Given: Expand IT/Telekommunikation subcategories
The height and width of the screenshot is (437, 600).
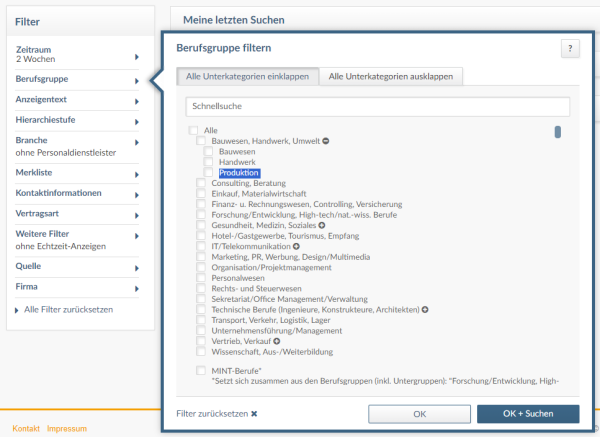Looking at the screenshot, I should [x=296, y=246].
